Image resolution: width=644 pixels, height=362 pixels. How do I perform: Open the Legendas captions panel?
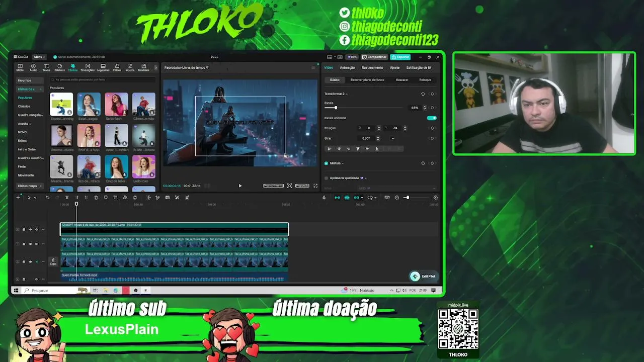pos(103,67)
